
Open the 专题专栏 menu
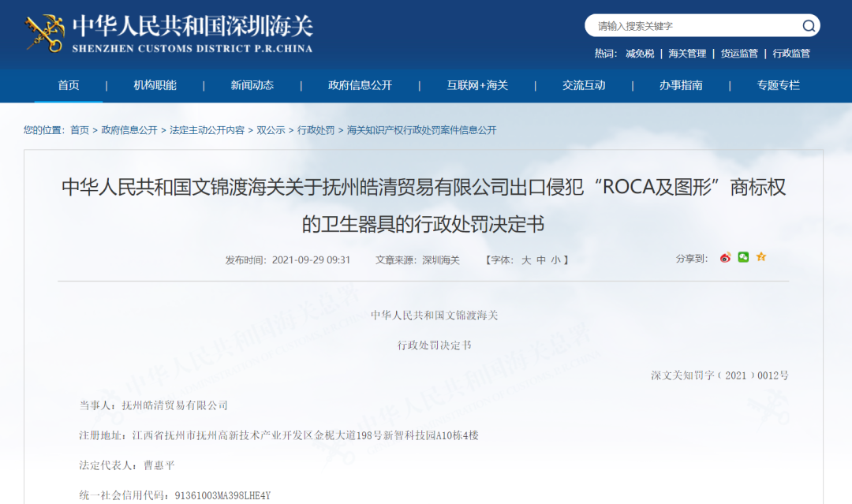pyautogui.click(x=778, y=85)
